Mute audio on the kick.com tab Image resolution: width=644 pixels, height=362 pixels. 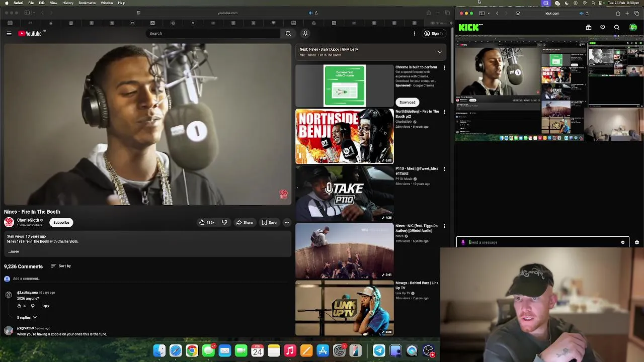pyautogui.click(x=582, y=13)
